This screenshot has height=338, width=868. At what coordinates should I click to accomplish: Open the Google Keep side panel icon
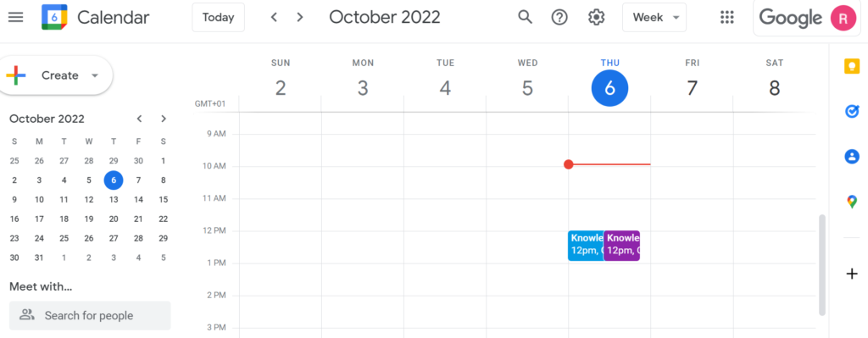(851, 66)
